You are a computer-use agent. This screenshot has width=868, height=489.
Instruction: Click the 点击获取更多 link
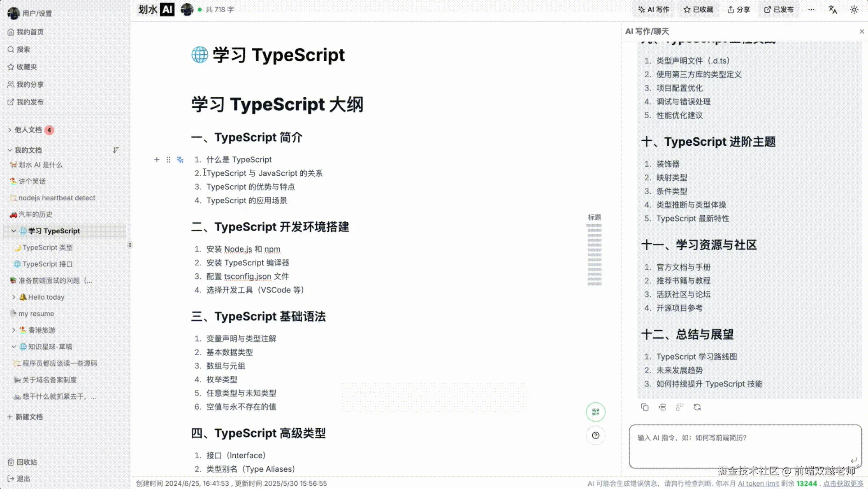pos(843,484)
